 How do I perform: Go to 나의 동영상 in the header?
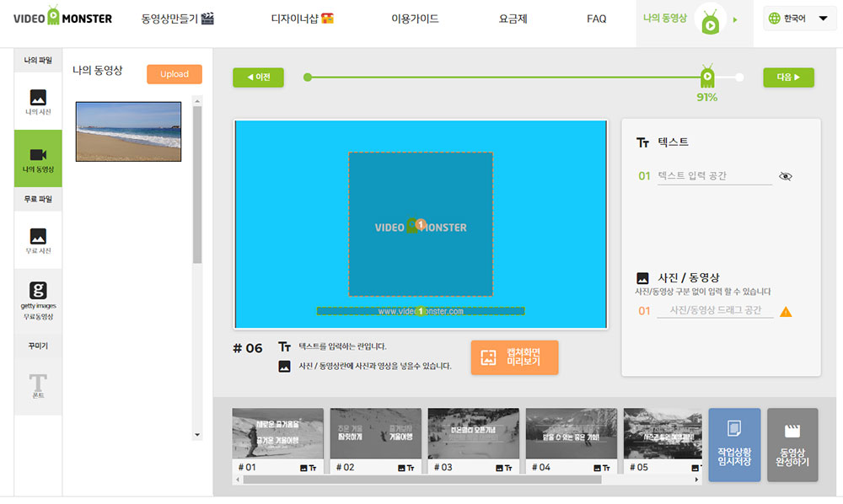pyautogui.click(x=665, y=18)
